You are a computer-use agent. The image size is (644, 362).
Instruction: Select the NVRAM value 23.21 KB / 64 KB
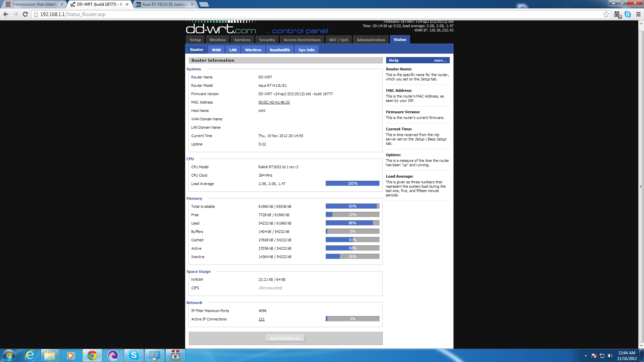(272, 280)
